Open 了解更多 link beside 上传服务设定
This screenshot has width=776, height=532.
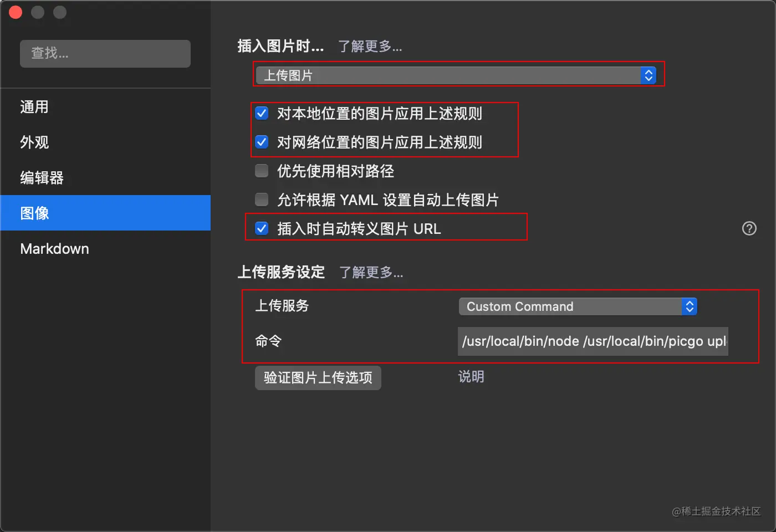[x=371, y=272]
